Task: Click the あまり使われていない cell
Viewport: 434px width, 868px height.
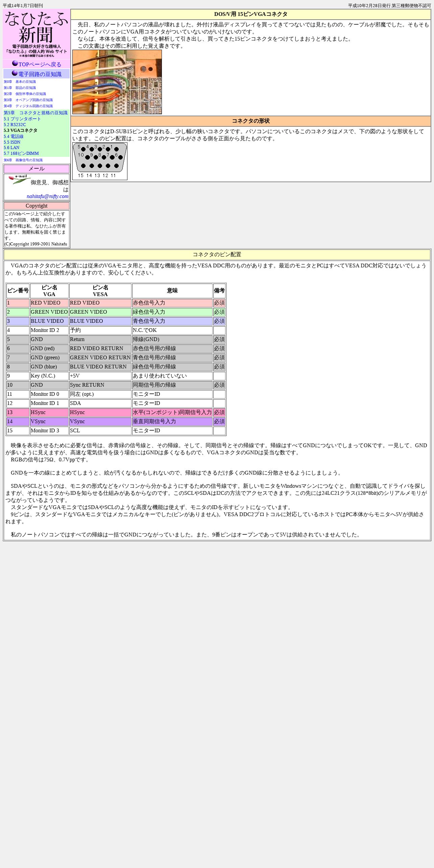Action: (x=172, y=376)
